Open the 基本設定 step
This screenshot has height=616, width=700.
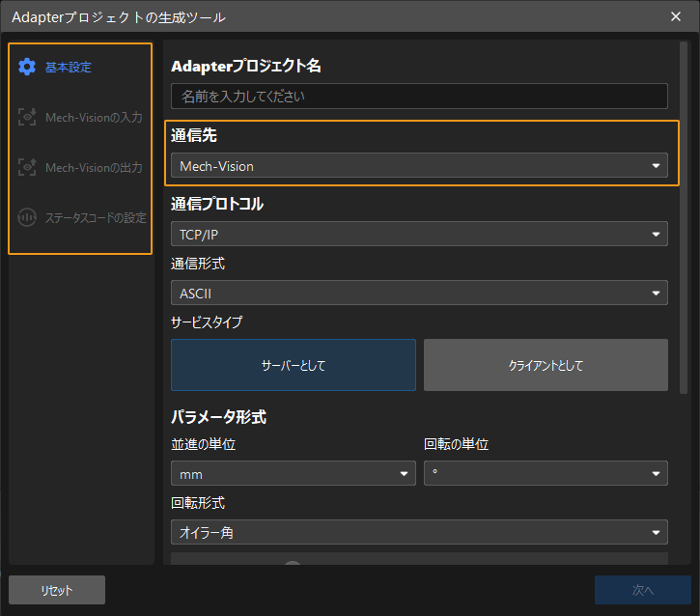click(69, 67)
